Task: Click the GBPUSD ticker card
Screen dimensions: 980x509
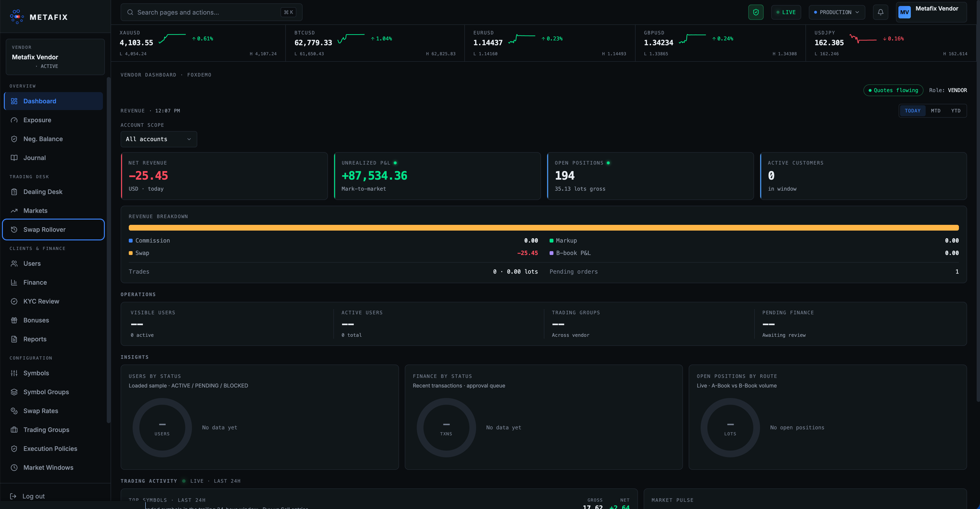Action: 720,43
